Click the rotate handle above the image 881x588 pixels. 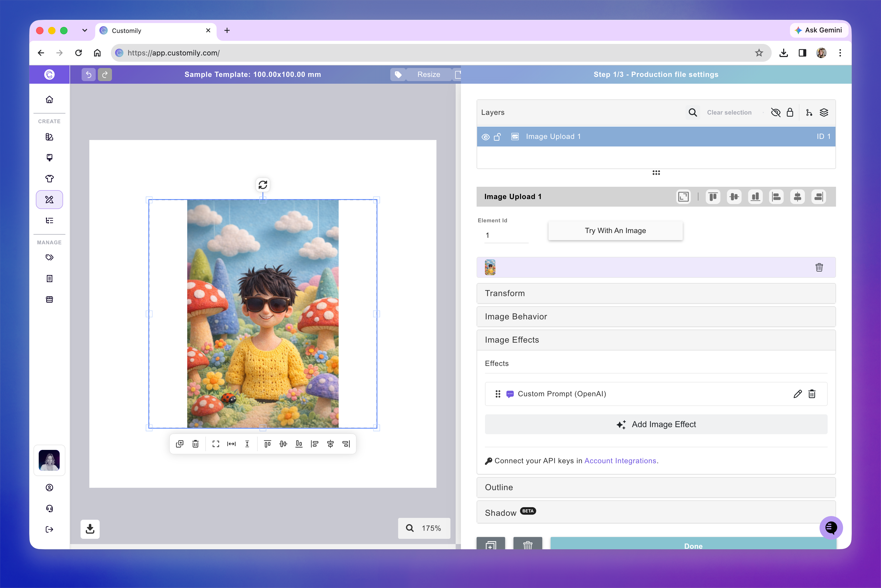(263, 184)
